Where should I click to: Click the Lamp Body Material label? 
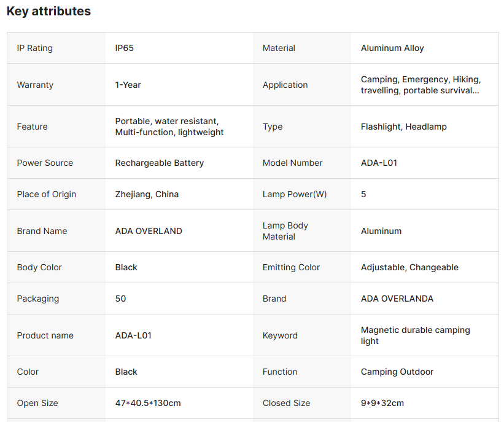pos(285,231)
